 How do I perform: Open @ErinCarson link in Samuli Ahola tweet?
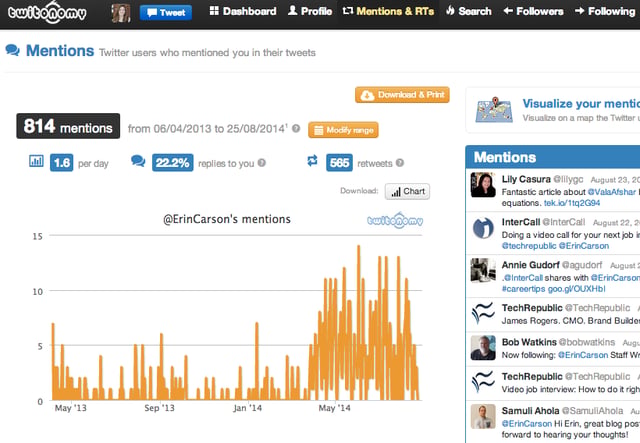click(x=527, y=423)
